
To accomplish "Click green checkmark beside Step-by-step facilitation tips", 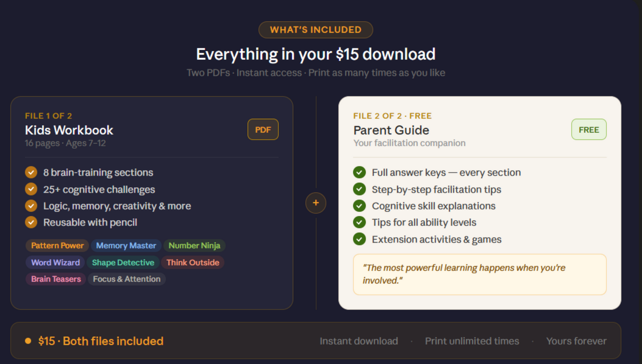I will 359,189.
